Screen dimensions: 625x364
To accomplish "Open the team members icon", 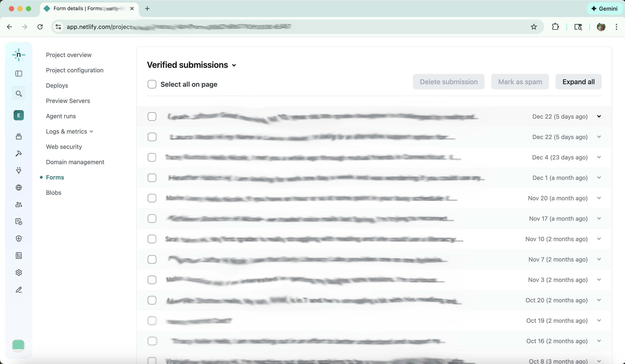I will tap(19, 204).
